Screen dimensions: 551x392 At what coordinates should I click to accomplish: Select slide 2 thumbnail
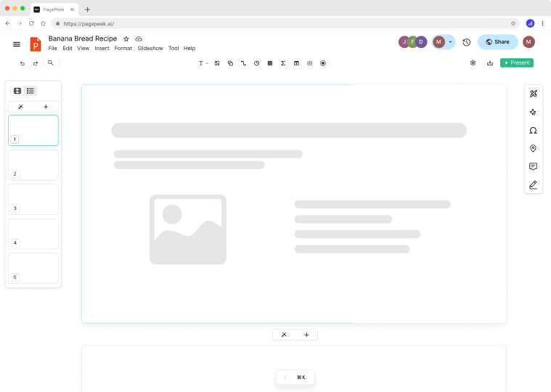click(33, 165)
